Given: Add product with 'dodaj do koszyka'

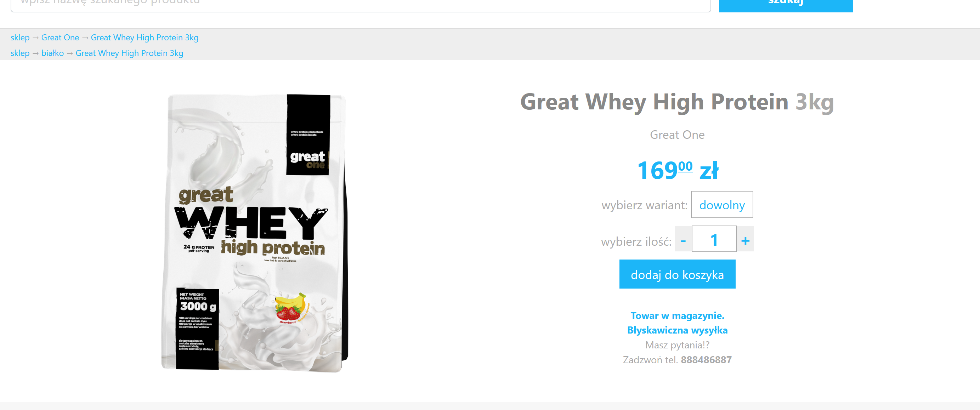Looking at the screenshot, I should click(x=677, y=274).
